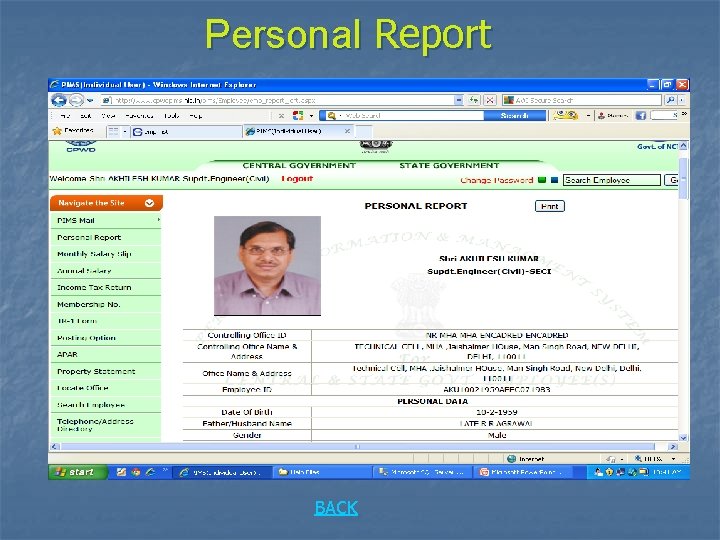Image resolution: width=720 pixels, height=540 pixels.
Task: Click the page scroll up arrow
Action: pyautogui.click(x=683, y=146)
